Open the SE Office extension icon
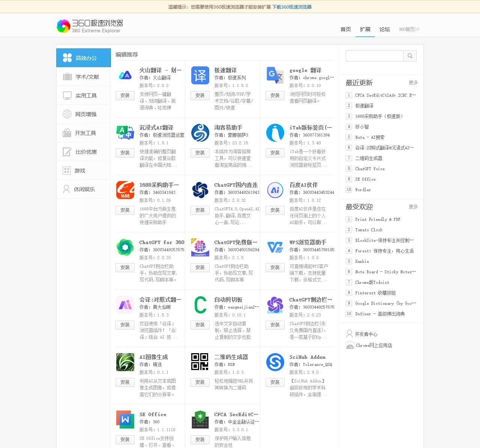Viewport: 480px width, 448px height. (x=125, y=420)
